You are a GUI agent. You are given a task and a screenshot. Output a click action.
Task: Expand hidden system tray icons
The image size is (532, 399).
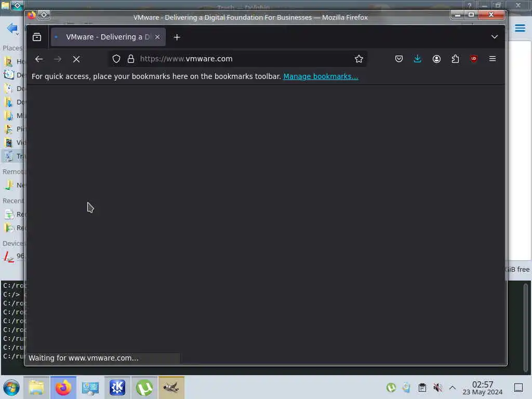(453, 388)
